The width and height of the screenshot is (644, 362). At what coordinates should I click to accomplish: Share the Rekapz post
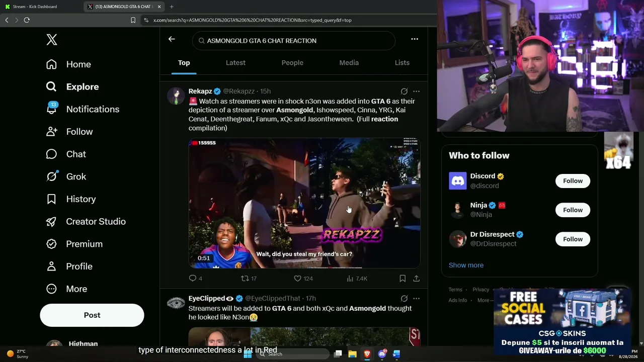point(416,278)
